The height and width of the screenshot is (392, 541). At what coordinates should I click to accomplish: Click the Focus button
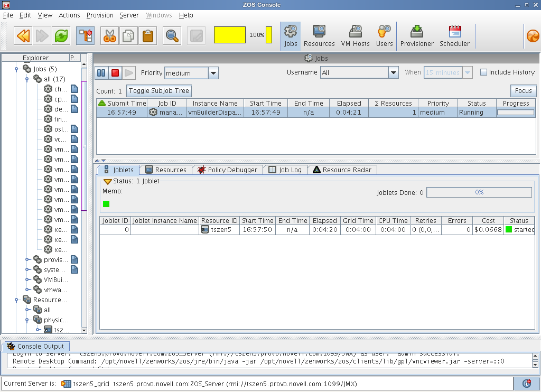523,91
